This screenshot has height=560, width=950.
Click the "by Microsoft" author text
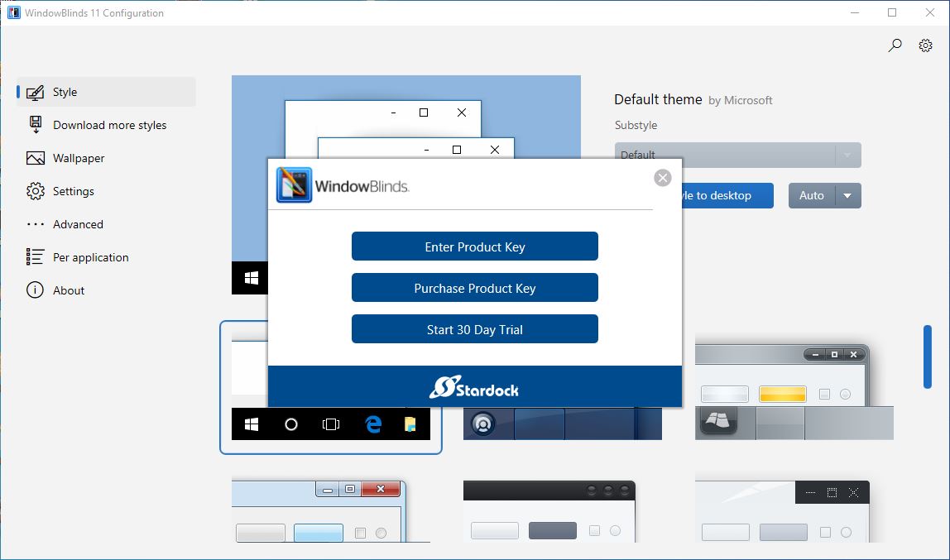(x=741, y=100)
